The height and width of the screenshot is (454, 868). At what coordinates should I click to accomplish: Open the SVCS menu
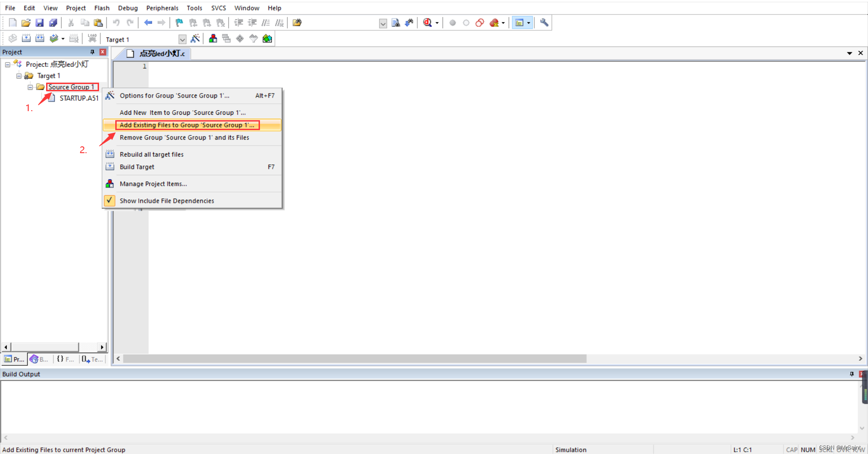click(x=218, y=8)
